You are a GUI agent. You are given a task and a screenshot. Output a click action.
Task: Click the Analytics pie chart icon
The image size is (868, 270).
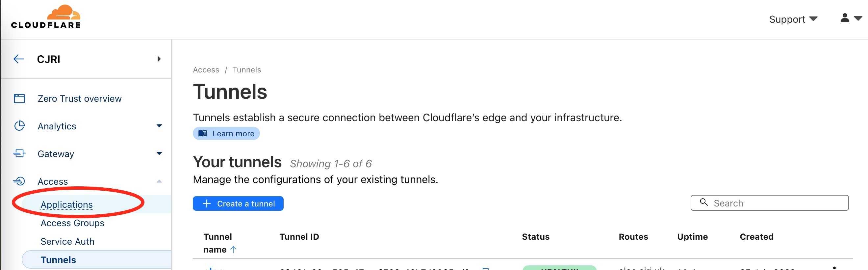point(19,126)
